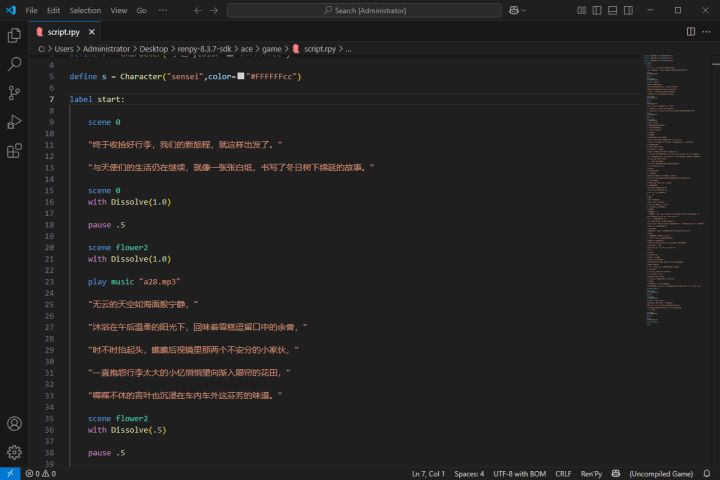Open the Explorer view in activity bar
720x480 pixels.
14,35
